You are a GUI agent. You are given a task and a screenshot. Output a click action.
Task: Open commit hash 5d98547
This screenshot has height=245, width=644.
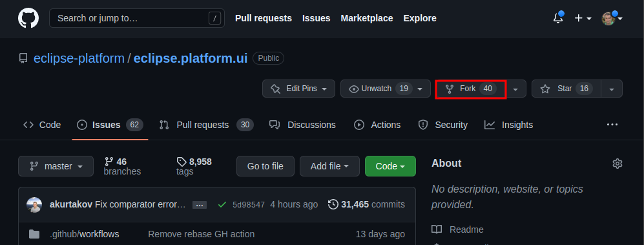[249, 205]
